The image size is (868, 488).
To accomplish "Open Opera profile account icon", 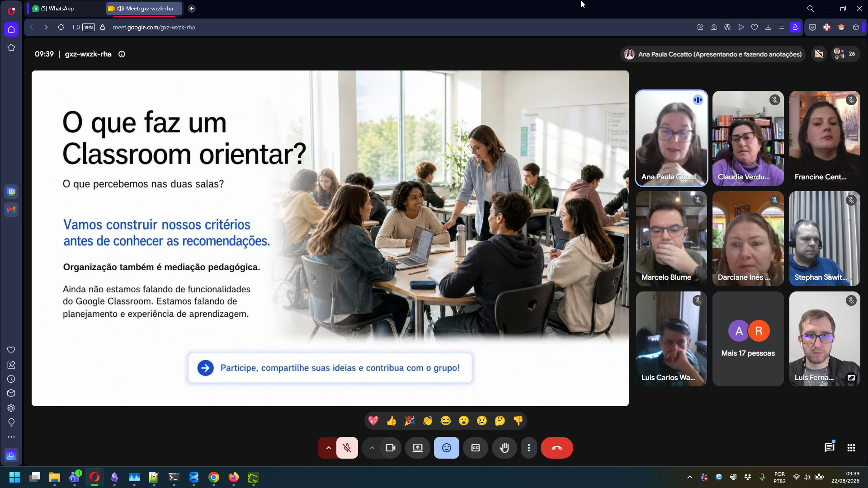I will point(795,27).
